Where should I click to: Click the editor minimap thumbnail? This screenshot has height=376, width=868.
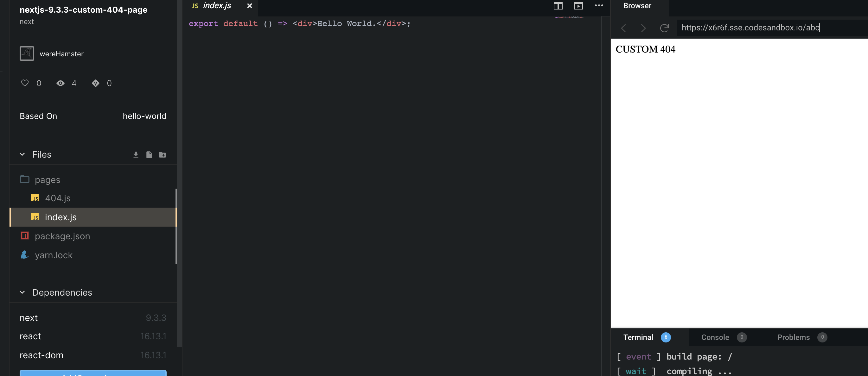(569, 17)
